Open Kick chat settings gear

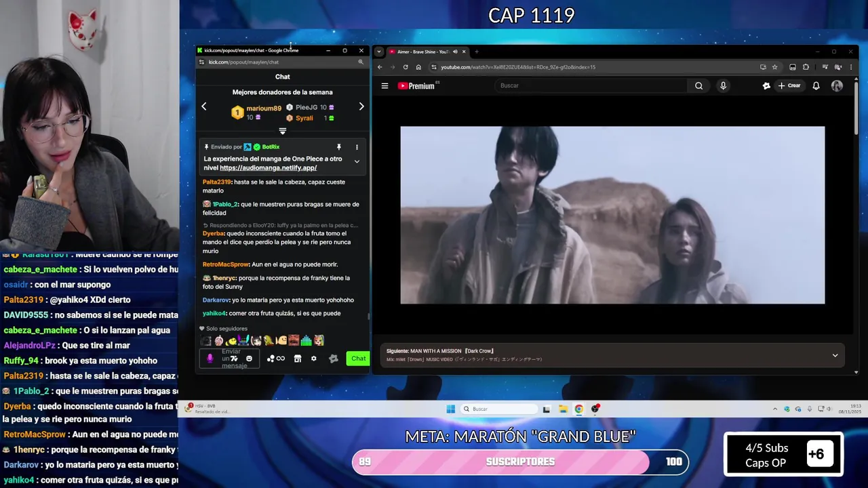tap(313, 359)
